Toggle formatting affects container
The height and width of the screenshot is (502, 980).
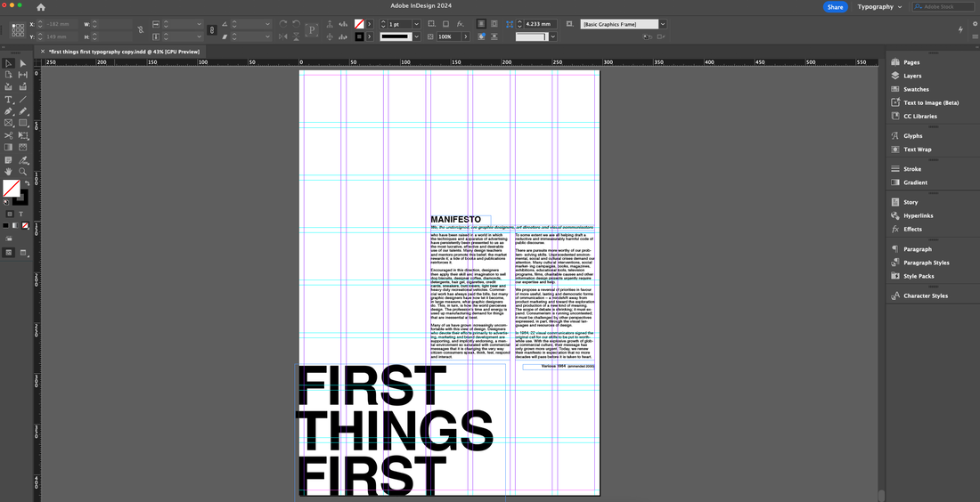pos(10,214)
